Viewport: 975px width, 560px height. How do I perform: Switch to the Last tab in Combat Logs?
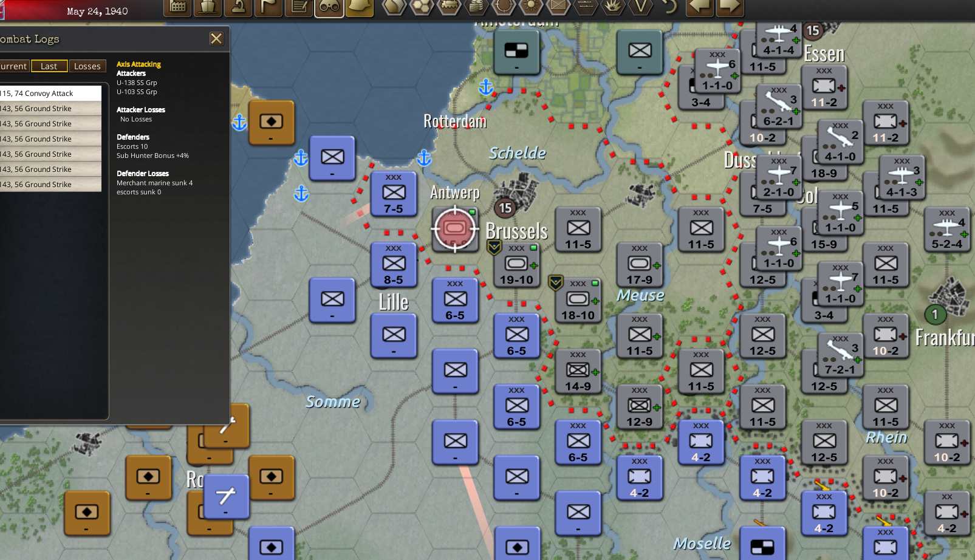click(49, 66)
